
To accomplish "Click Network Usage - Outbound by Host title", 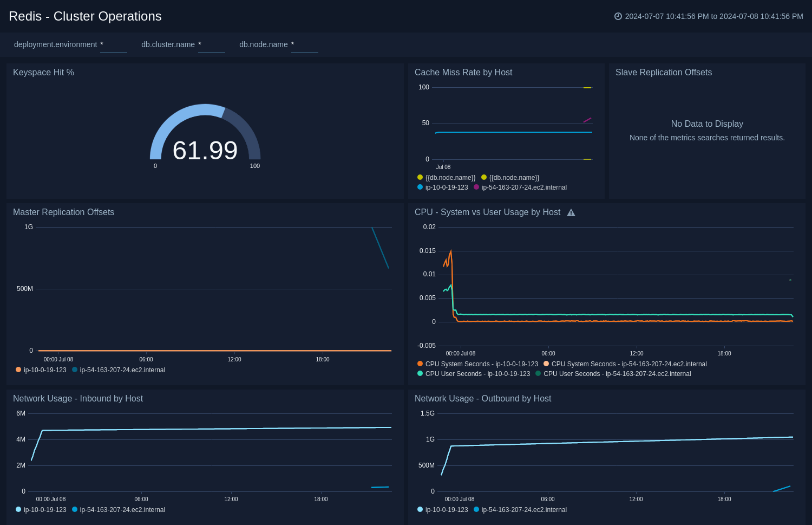I will coord(483,399).
